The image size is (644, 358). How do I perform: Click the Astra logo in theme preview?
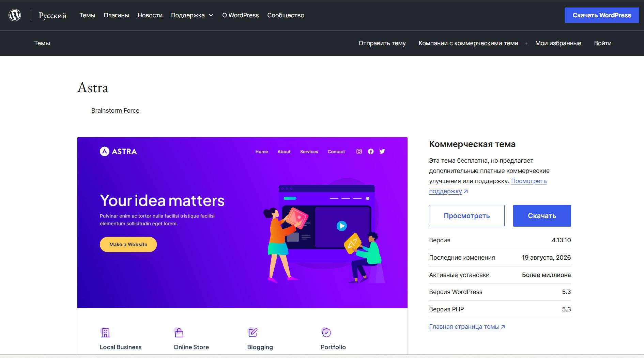point(118,151)
